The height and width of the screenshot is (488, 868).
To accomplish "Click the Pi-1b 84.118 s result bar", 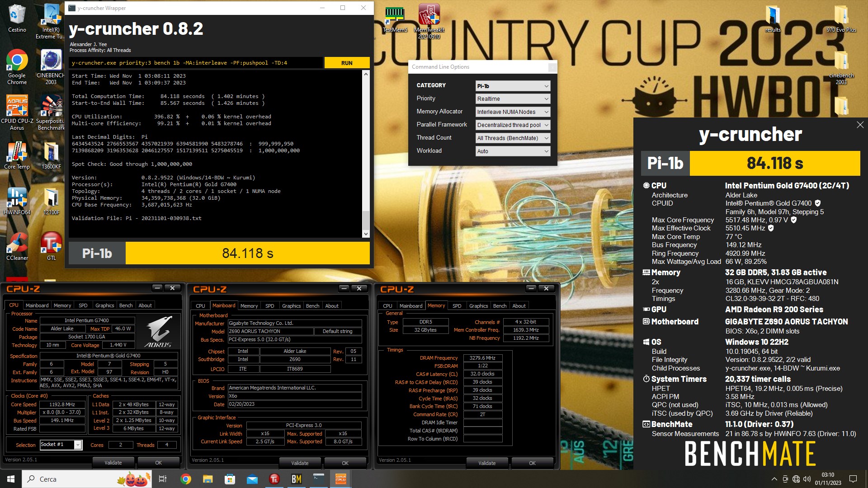I will (219, 253).
